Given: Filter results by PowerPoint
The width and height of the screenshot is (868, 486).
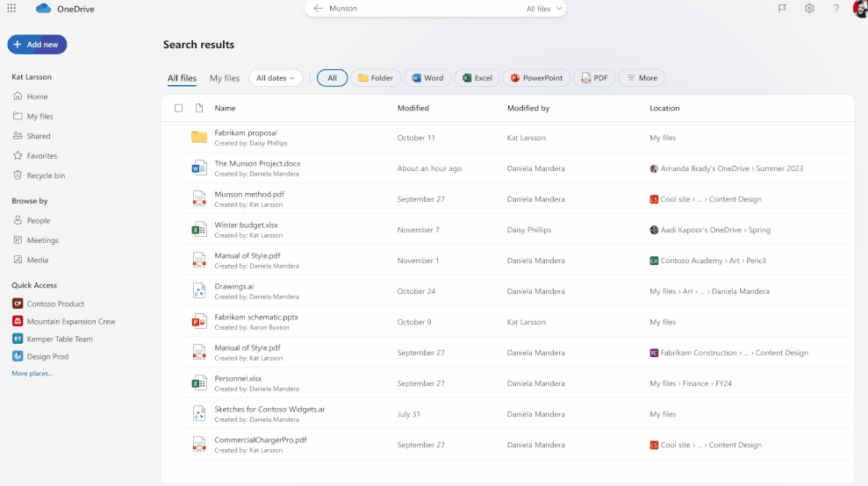Looking at the screenshot, I should pos(536,78).
